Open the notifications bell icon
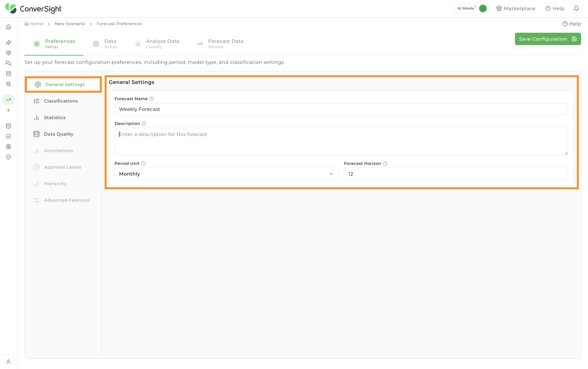This screenshot has height=369, width=588. 576,9
